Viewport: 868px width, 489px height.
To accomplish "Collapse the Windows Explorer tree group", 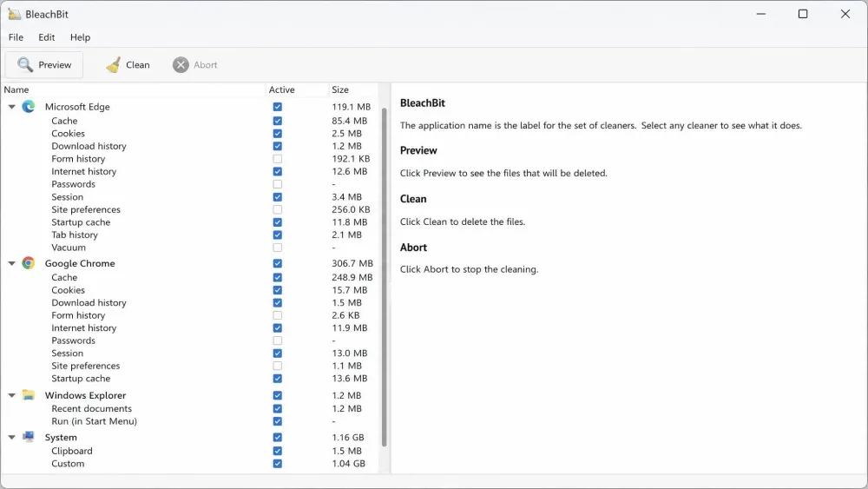I will 11,395.
